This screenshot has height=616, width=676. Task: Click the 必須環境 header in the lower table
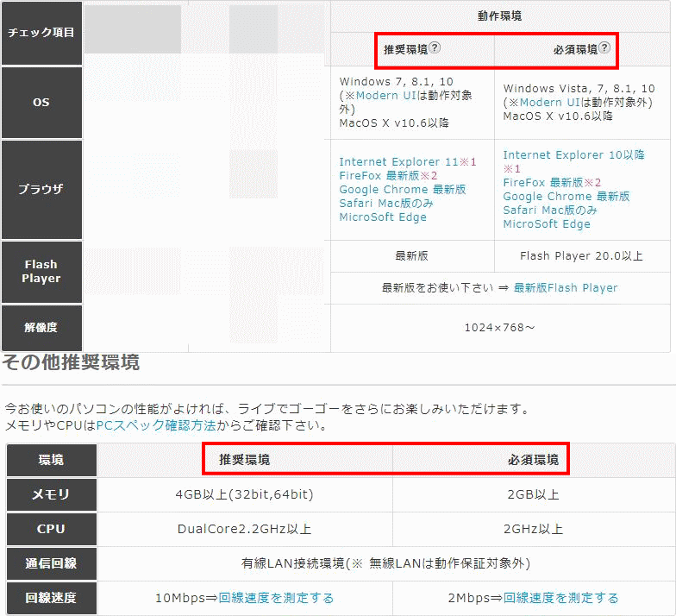click(533, 460)
